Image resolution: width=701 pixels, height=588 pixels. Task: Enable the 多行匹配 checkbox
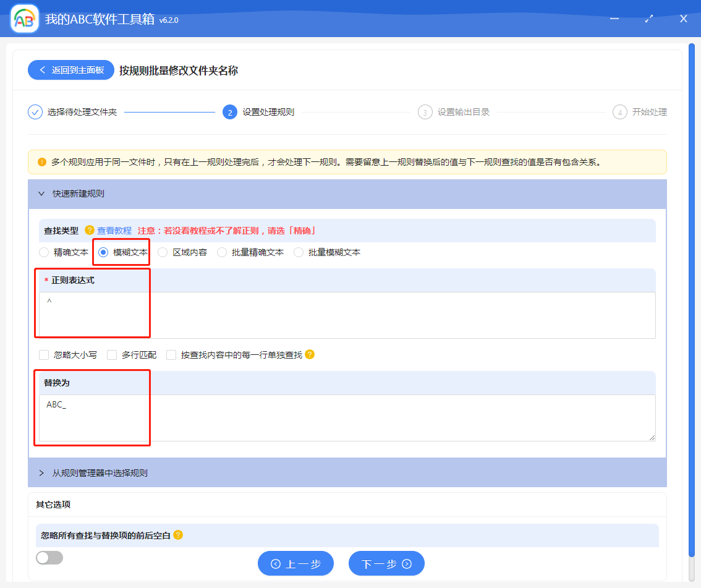coord(111,354)
